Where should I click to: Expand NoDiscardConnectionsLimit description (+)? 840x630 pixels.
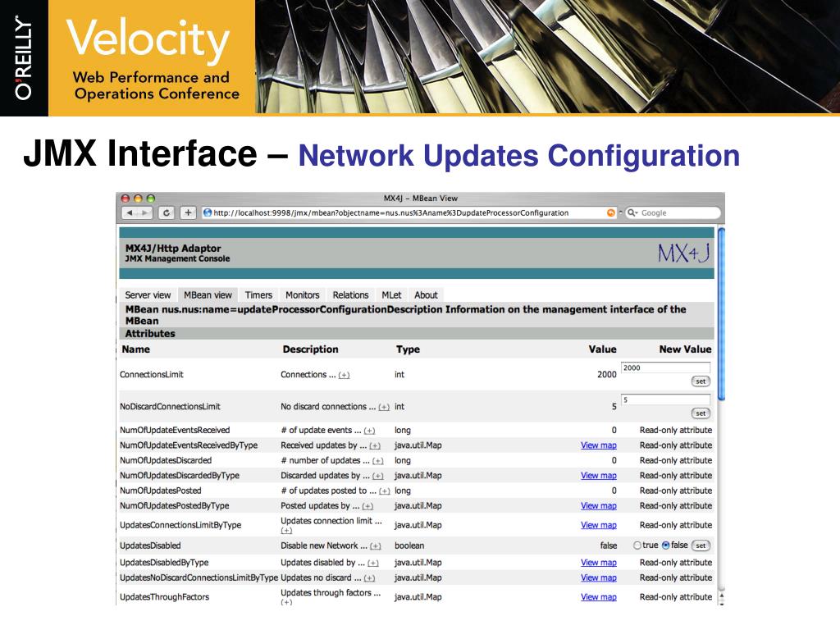[x=383, y=407]
